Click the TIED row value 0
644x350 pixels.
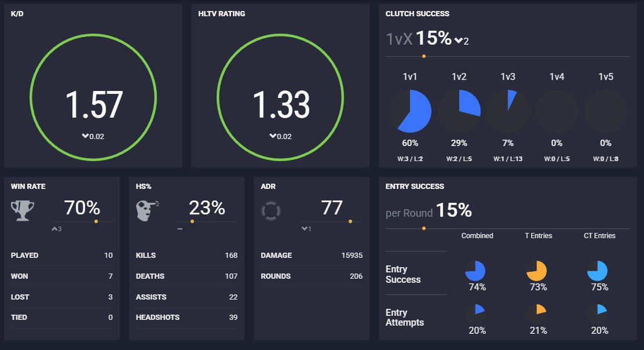tap(111, 317)
